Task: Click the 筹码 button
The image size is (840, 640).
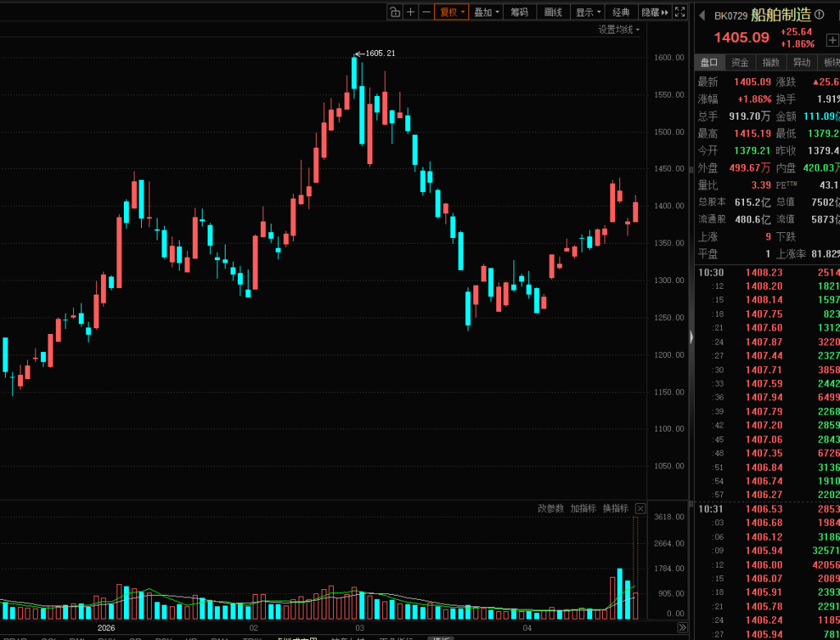Action: (519, 12)
